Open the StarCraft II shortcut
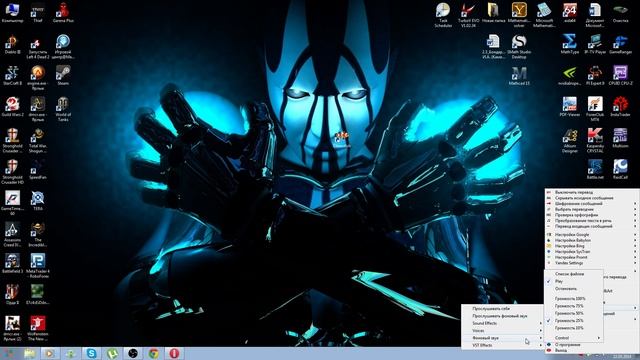This screenshot has width=640, height=360. point(12,76)
